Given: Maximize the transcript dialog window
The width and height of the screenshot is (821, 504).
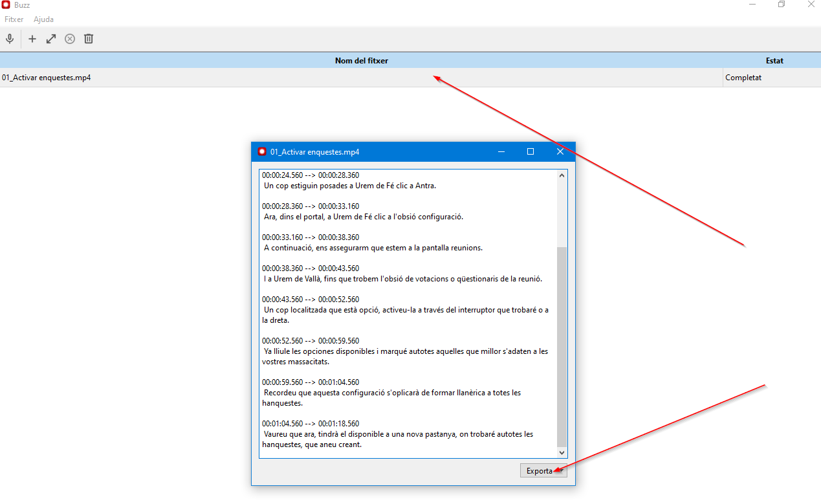Looking at the screenshot, I should [531, 152].
